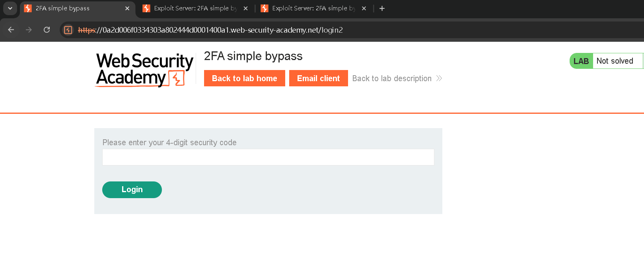644x261 pixels.
Task: Click the site info icon in address bar
Action: coord(68,30)
